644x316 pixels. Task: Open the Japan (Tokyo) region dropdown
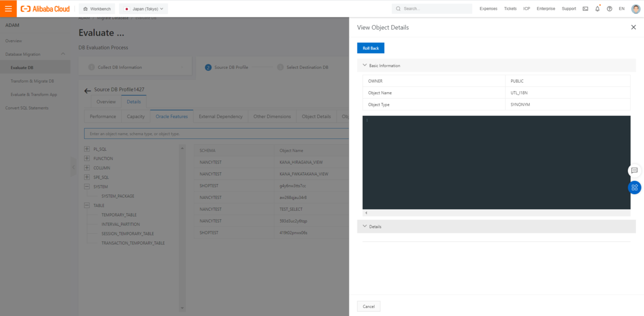coord(143,9)
